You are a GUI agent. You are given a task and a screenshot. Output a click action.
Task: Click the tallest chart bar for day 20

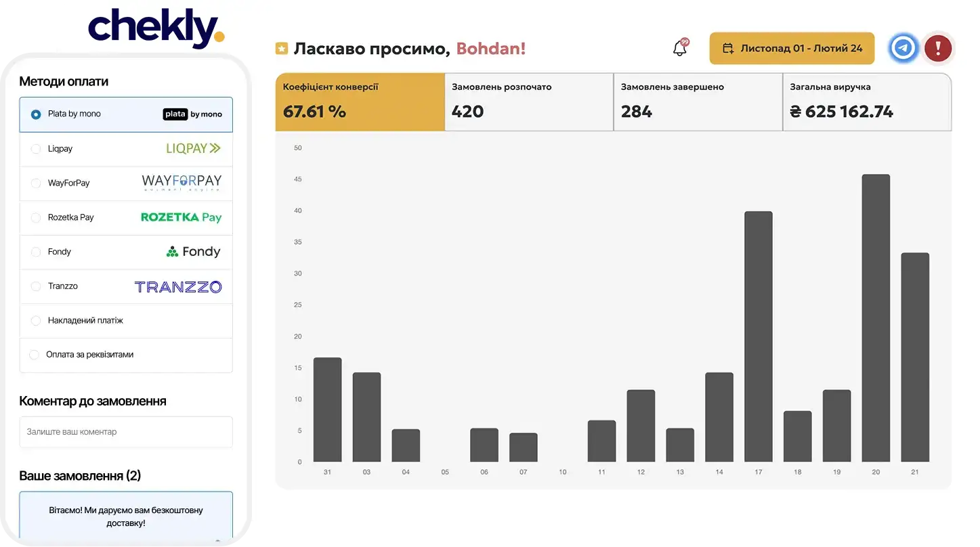pyautogui.click(x=876, y=318)
